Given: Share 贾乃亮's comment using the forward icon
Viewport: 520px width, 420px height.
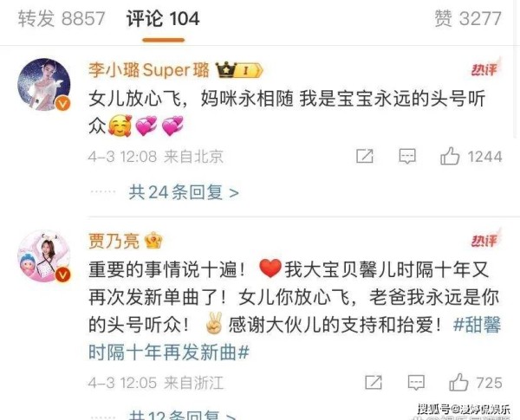Looking at the screenshot, I should click(x=374, y=383).
